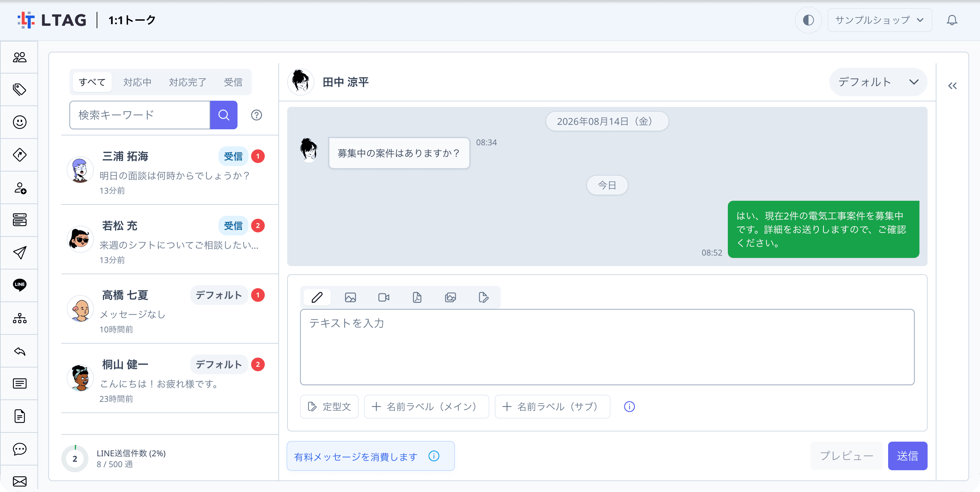This screenshot has width=980, height=492.
Task: Click the 8 / 500 通 count text
Action: [x=115, y=464]
